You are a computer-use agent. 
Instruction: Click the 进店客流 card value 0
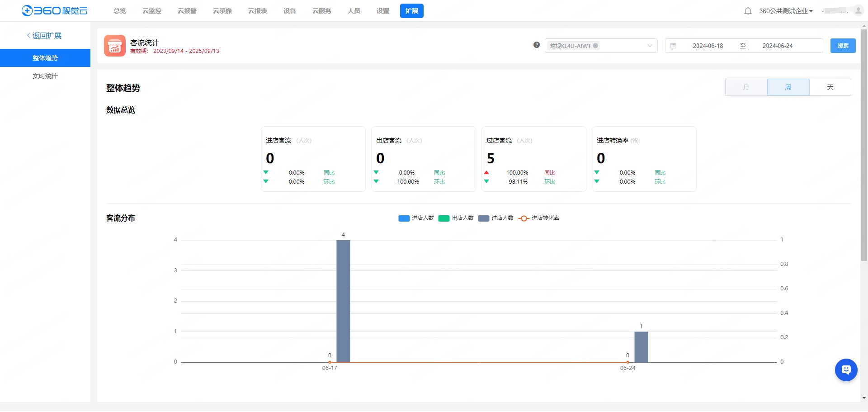(270, 158)
